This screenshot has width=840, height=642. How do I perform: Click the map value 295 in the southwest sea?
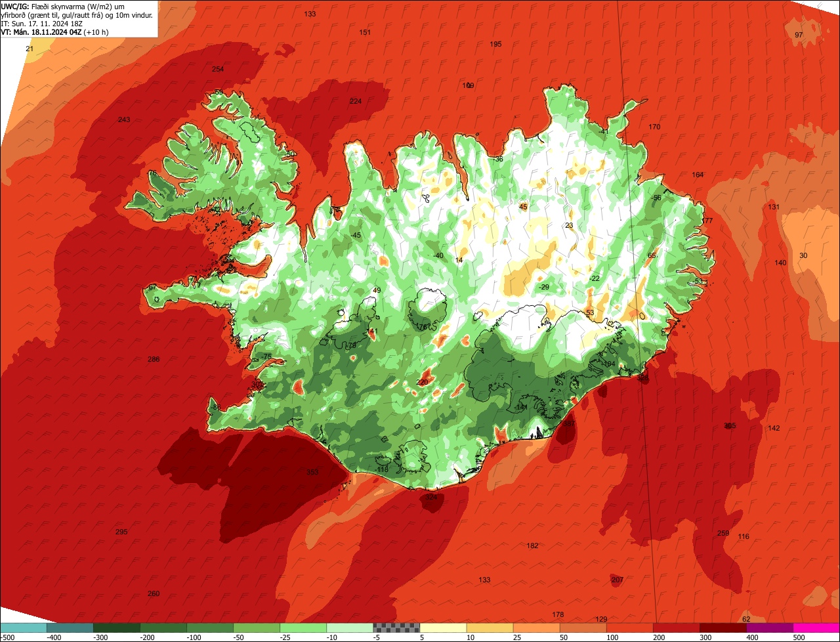[x=121, y=532]
